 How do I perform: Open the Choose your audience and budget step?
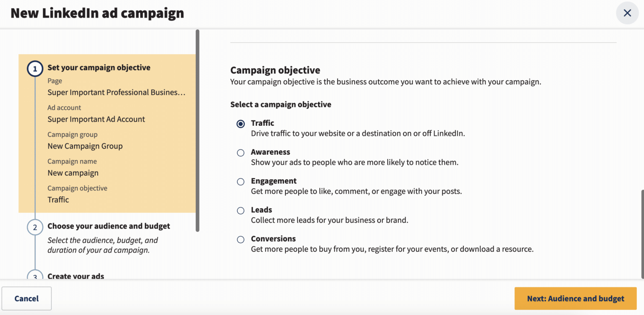coord(109,226)
